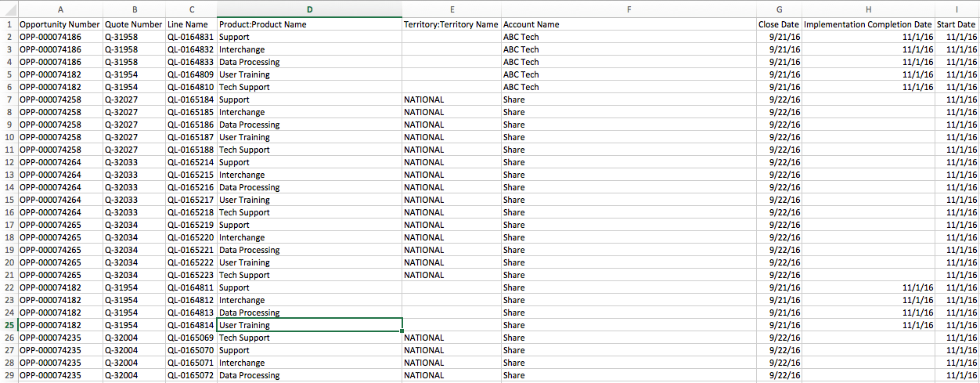This screenshot has width=980, height=383.
Task: Click the "Close Date" header cell
Action: [x=779, y=24]
